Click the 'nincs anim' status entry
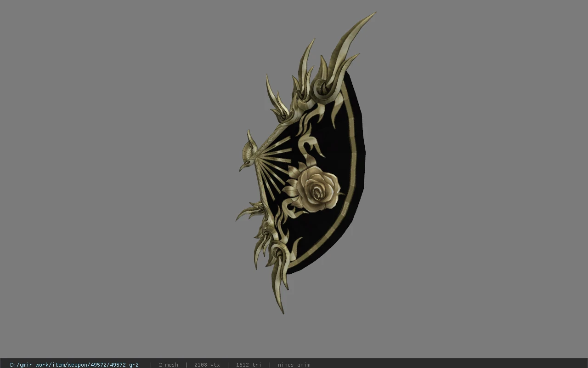The width and height of the screenshot is (588, 368). click(294, 365)
